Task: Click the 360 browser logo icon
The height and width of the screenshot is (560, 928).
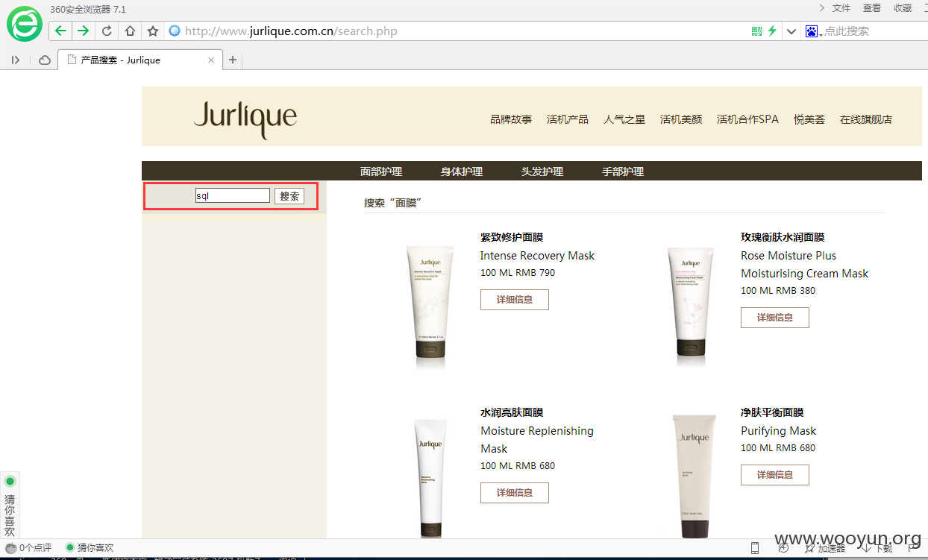Action: pyautogui.click(x=25, y=24)
